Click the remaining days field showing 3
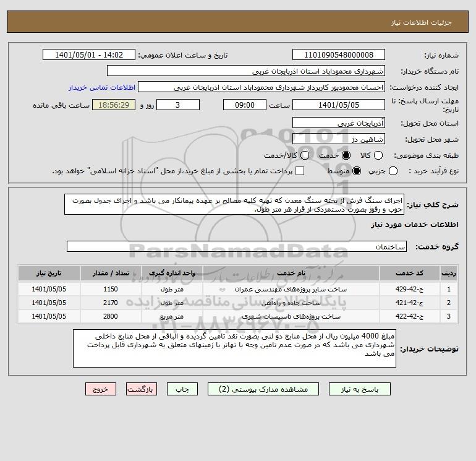 pos(178,105)
